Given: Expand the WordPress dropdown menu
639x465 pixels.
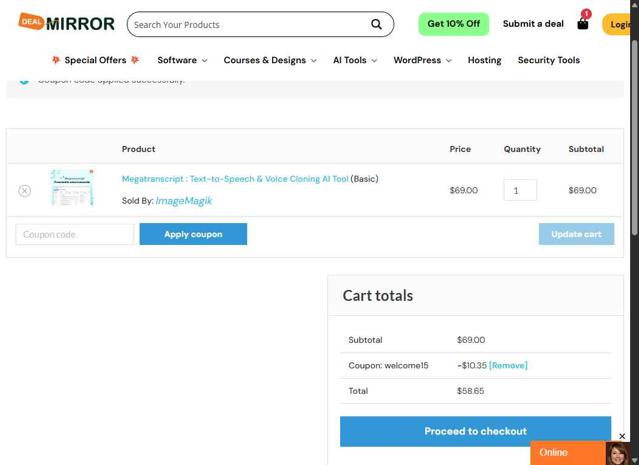Looking at the screenshot, I should tap(422, 60).
